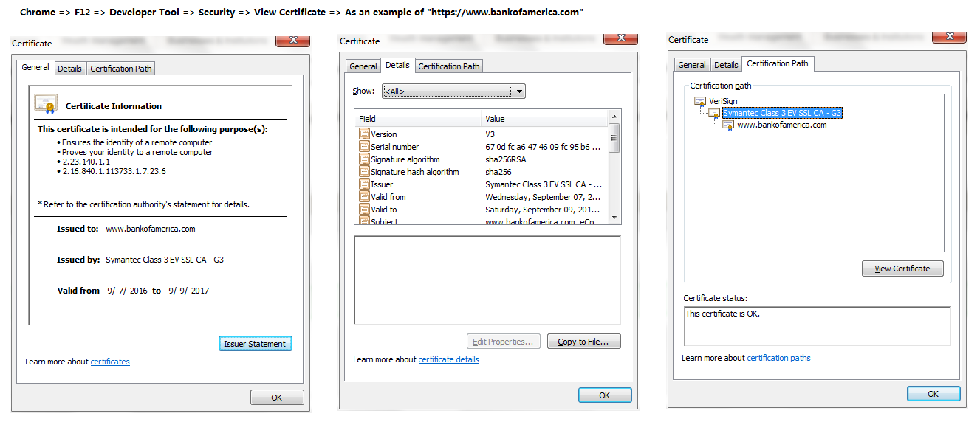Click the Certificate status text box
Screen dimensions: 980x422
(x=818, y=326)
